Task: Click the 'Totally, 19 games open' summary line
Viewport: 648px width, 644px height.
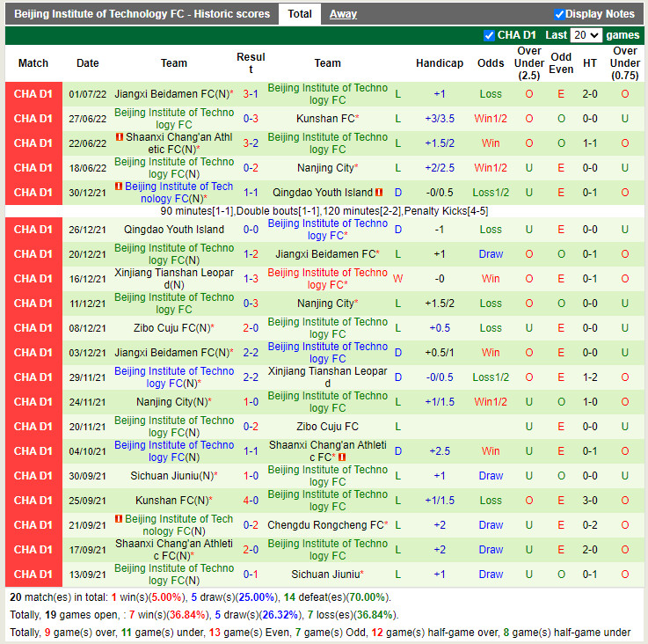Action: click(204, 615)
